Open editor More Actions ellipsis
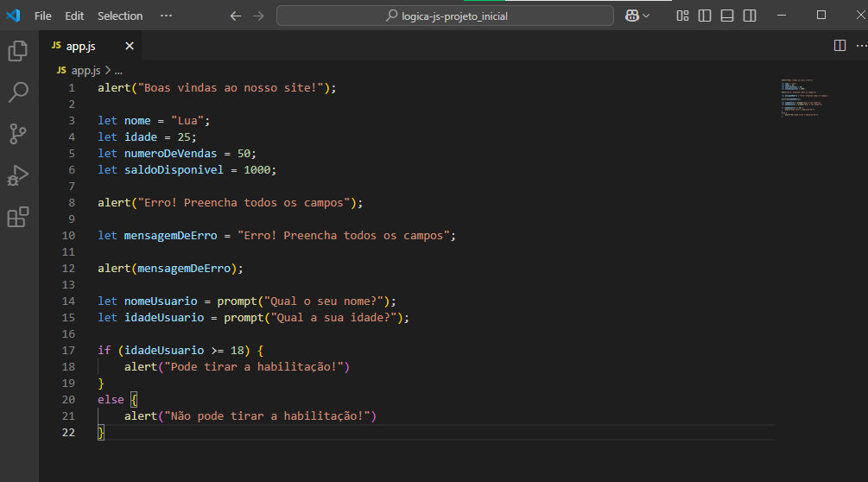 click(x=861, y=46)
